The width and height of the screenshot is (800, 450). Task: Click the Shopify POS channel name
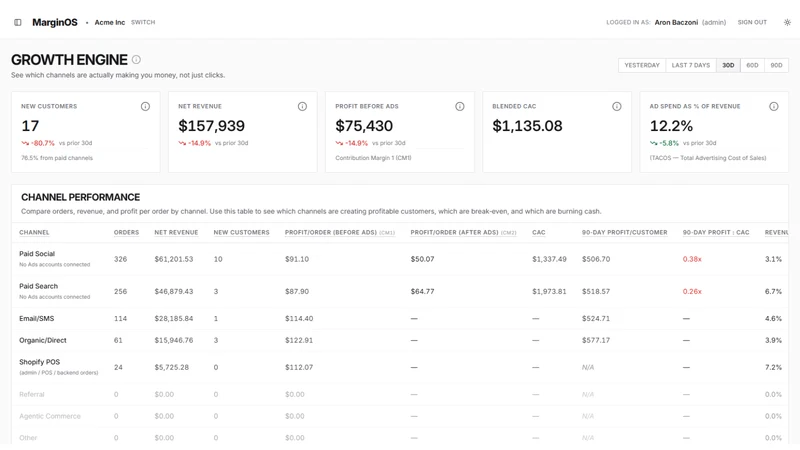pyautogui.click(x=39, y=362)
